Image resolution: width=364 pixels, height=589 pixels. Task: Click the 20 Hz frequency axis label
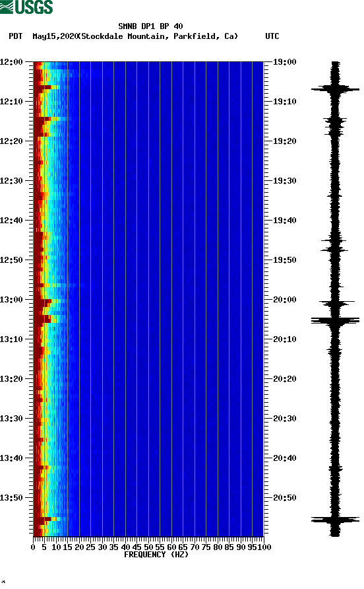point(79,547)
